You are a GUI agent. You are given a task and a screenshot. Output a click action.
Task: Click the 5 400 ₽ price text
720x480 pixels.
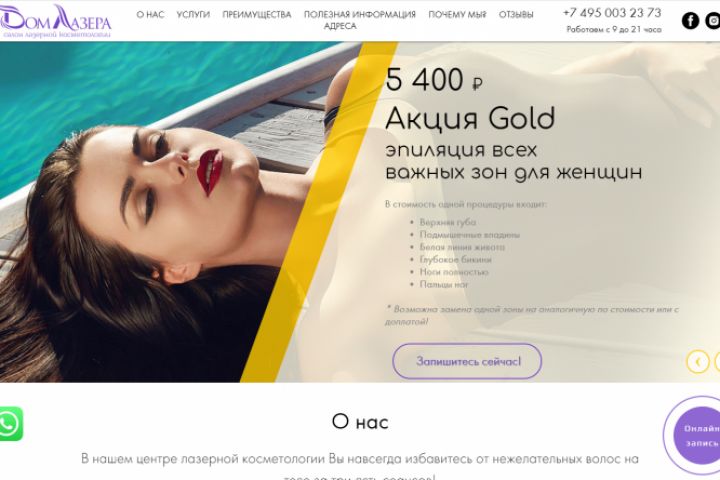pyautogui.click(x=433, y=80)
